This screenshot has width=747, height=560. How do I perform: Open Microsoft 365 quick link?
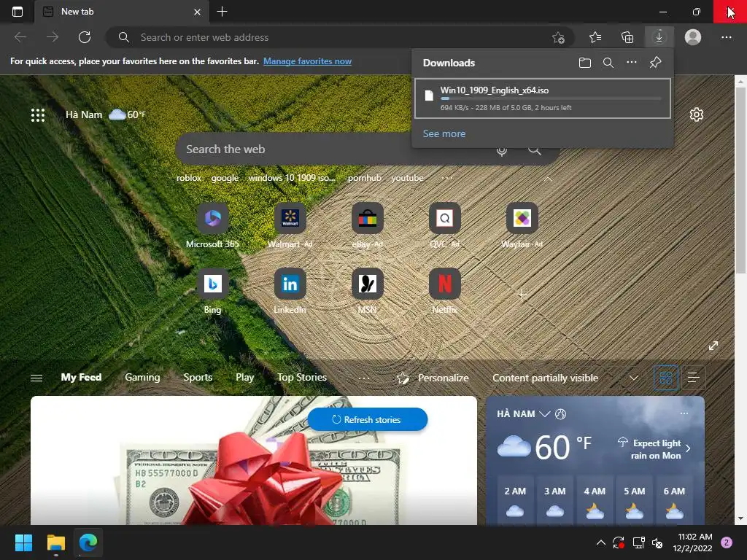(x=212, y=226)
